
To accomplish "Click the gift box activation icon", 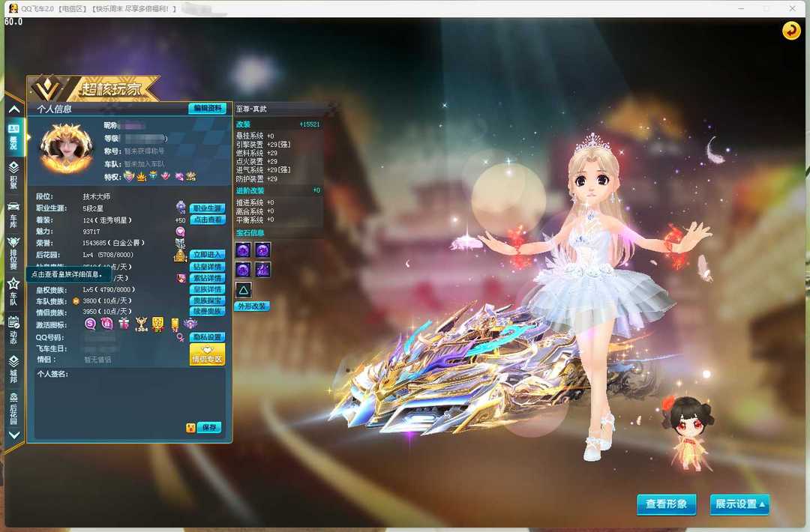I will (124, 324).
